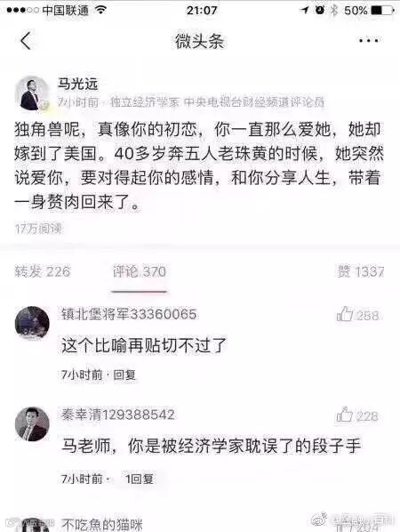
Task: Open 秦幸清's avatar picture
Action: pos(32,424)
